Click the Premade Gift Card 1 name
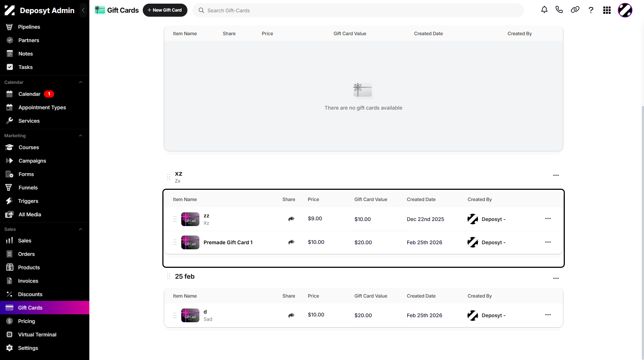The height and width of the screenshot is (360, 644). pyautogui.click(x=228, y=242)
